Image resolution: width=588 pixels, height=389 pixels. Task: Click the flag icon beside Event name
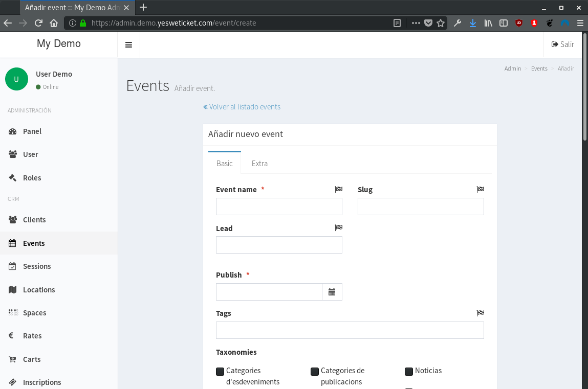(x=338, y=189)
